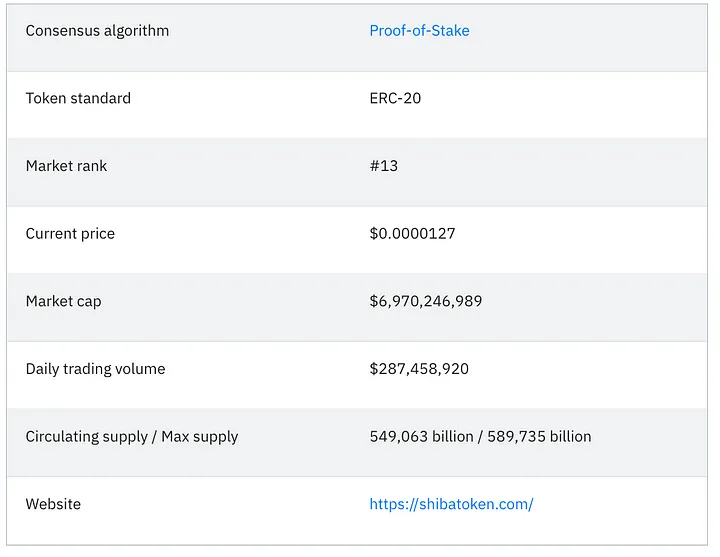Click the 549,063 billion supply value
Viewport: 720px width, 557px height.
[420, 437]
